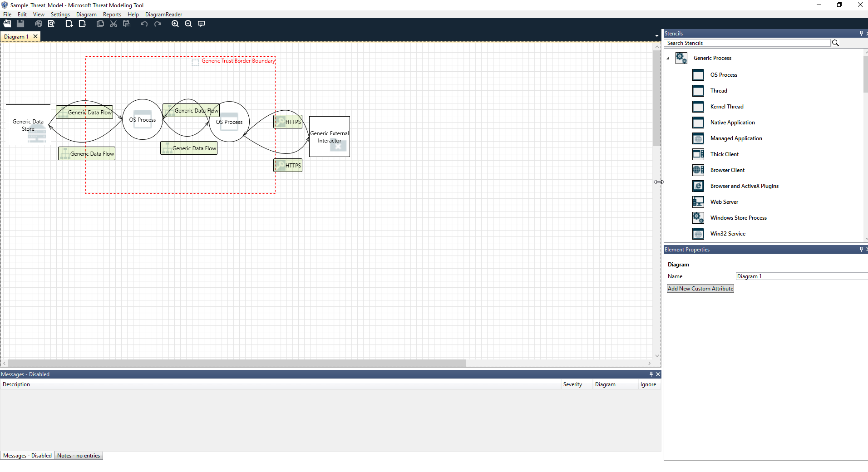Click the Ignore column header
Viewport: 868px width, 472px height.
point(649,384)
